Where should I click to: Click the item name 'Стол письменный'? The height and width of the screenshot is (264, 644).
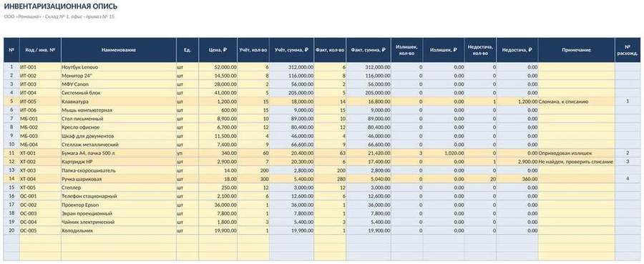(119, 119)
